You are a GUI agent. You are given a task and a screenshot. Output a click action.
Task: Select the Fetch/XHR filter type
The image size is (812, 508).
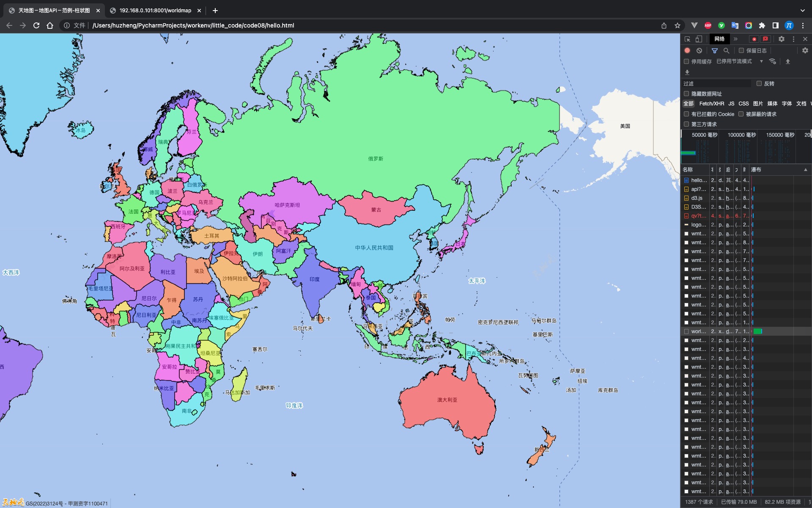pyautogui.click(x=711, y=104)
